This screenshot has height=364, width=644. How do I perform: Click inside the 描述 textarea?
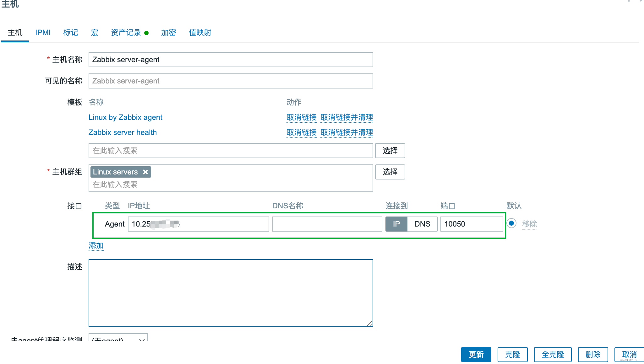tap(231, 293)
